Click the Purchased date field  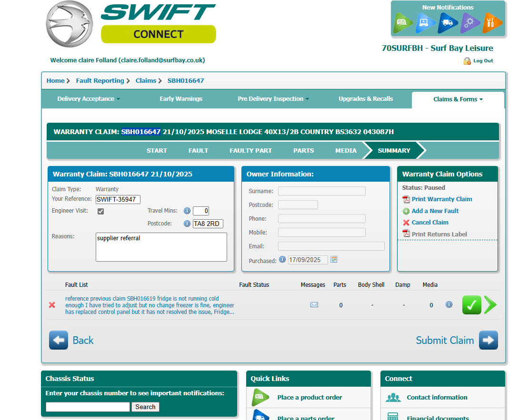point(308,260)
